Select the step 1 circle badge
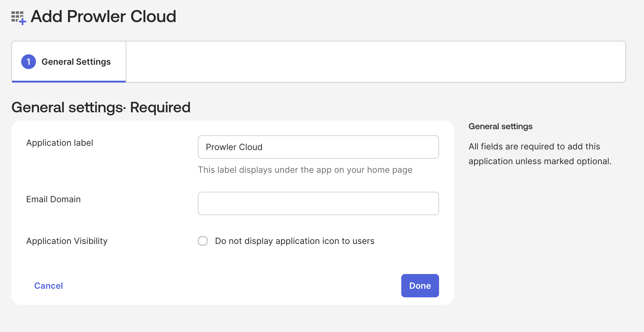644x332 pixels. point(29,62)
